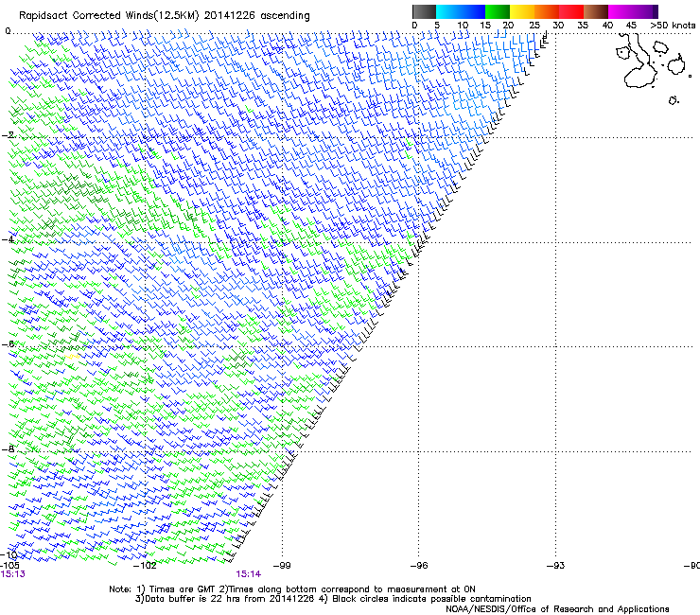Click the 'Times are GMT' note line

coord(292,589)
